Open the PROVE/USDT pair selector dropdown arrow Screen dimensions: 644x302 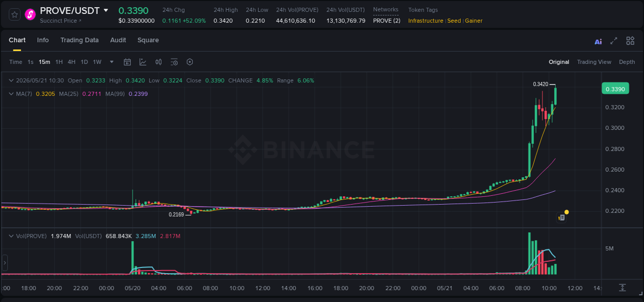[x=106, y=10]
